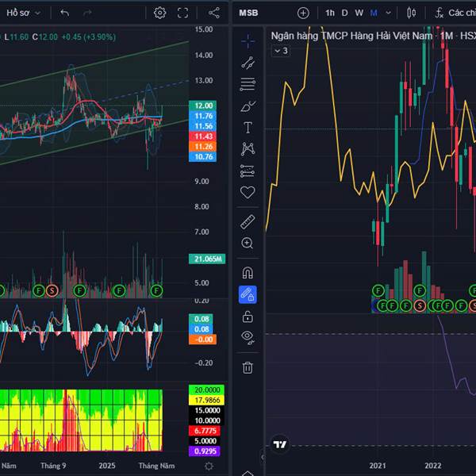Screen dimensions: 476x476
Task: Switch to 1h timeframe
Action: 330,13
